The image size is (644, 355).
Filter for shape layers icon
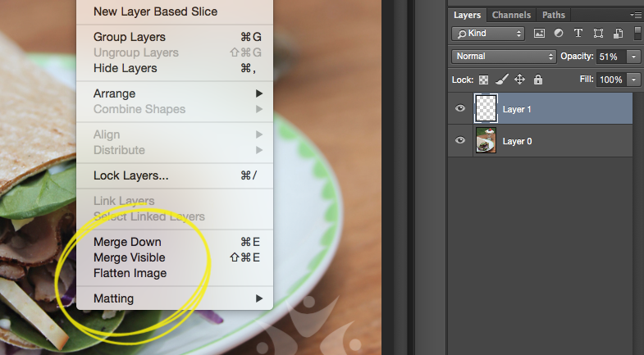(x=598, y=34)
